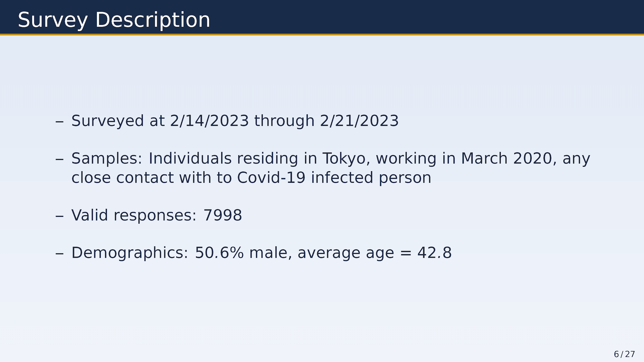644x362 pixels.
Task: Select the 6 / 27 page number
Action: pyautogui.click(x=624, y=354)
